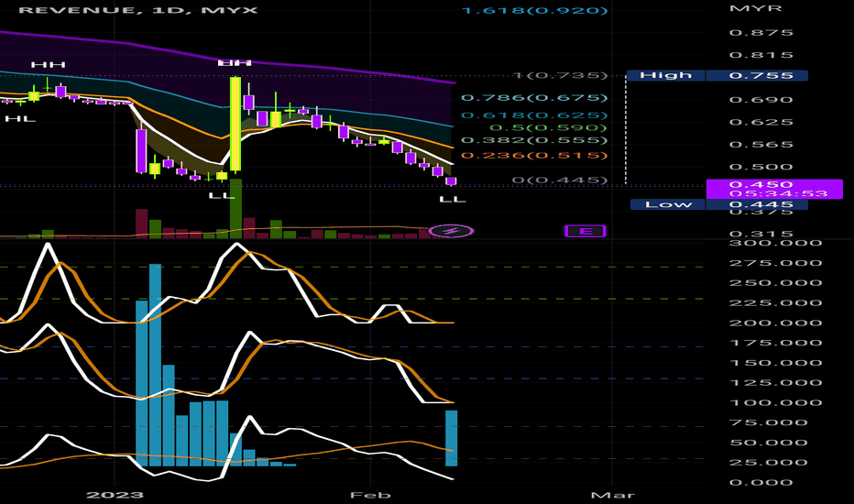Click the Low price label
The width and height of the screenshot is (854, 504).
(668, 204)
